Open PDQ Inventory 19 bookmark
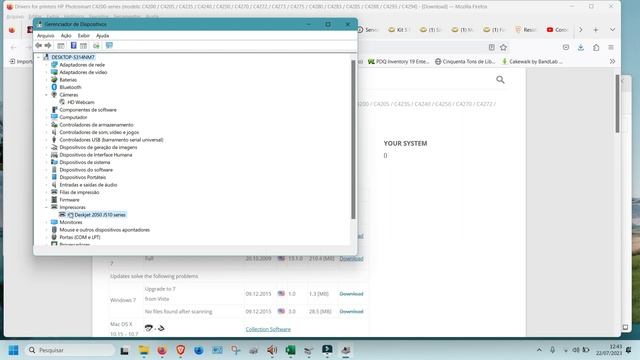Viewport: 640px width, 360px height. point(398,62)
